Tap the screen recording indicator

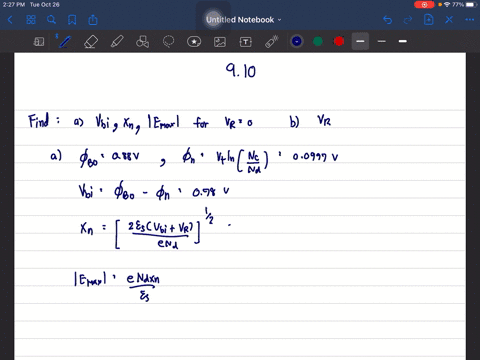coord(424,5)
